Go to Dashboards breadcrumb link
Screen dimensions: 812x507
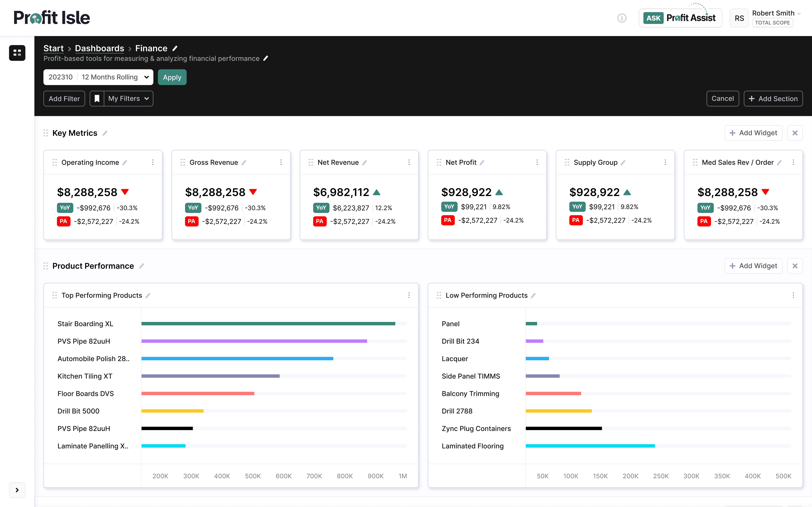99,48
